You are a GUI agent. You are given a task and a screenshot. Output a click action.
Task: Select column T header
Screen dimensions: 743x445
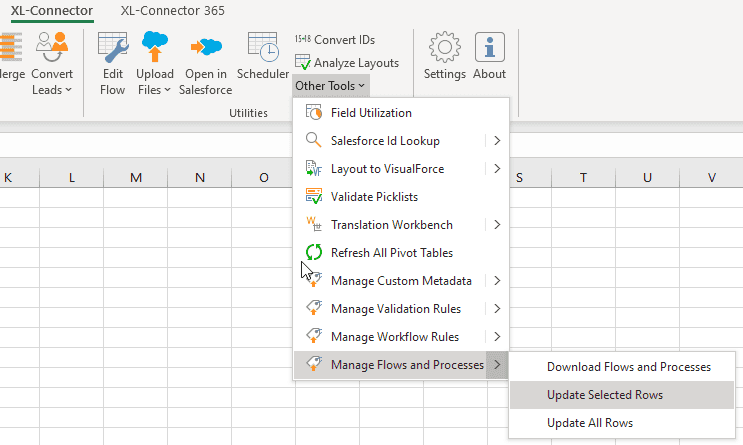coord(583,178)
